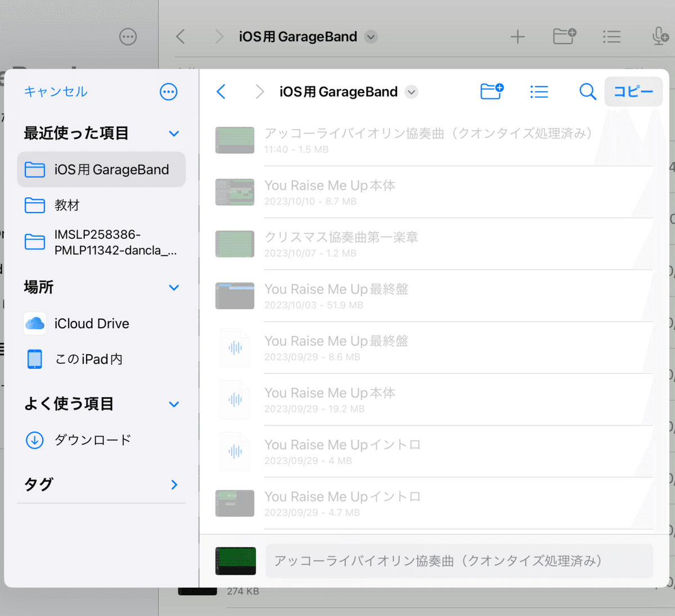The image size is (675, 616).
Task: Select You Raise Me Upイントロ 4 MB audio file
Action: [x=434, y=451]
